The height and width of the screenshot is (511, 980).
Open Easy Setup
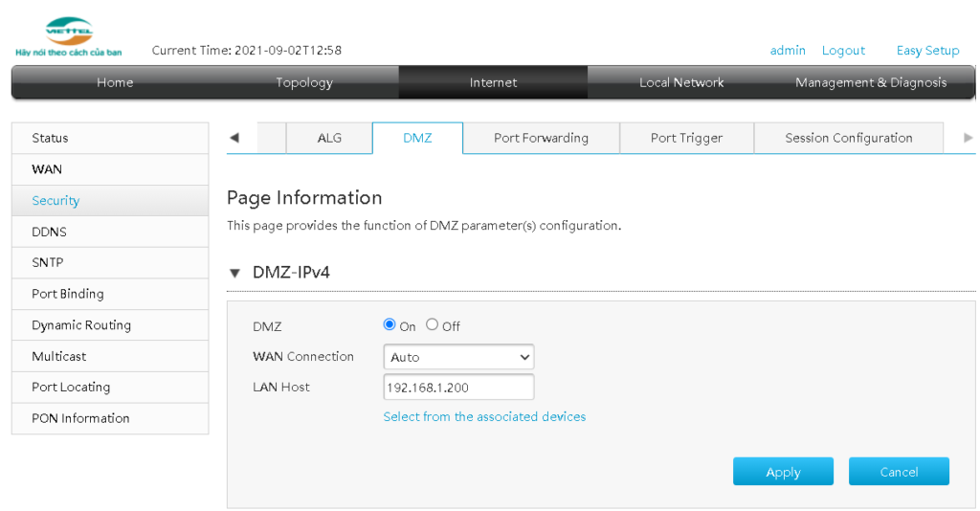click(x=927, y=51)
